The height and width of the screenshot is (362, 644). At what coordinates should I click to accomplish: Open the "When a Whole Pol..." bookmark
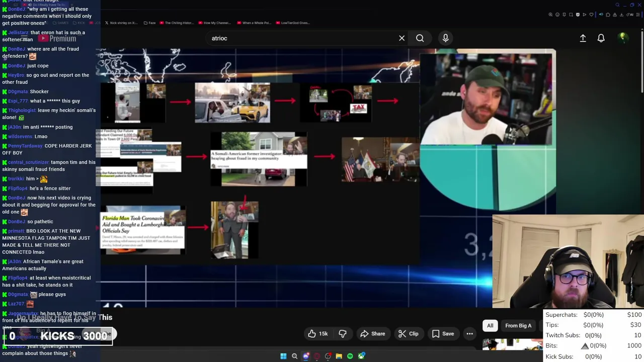255,23
